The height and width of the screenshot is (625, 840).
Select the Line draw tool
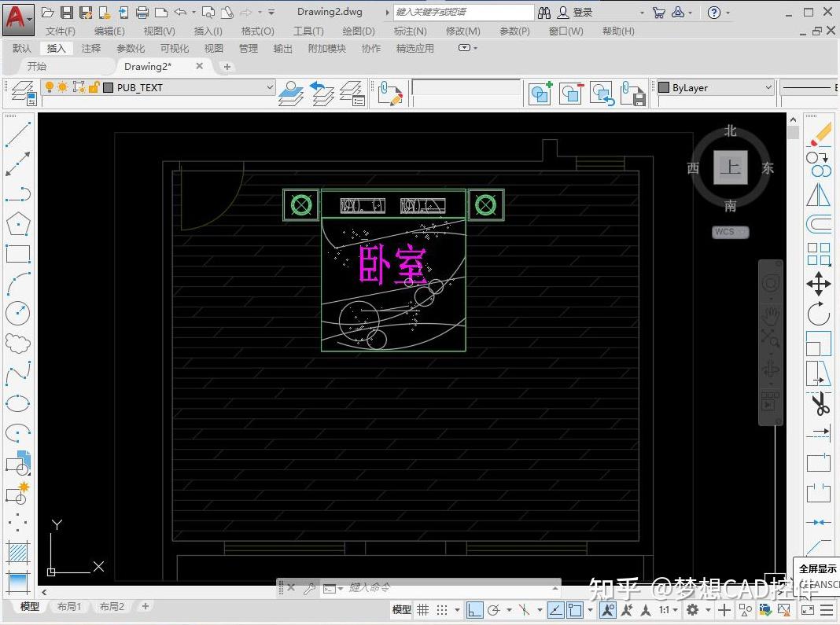coord(17,134)
